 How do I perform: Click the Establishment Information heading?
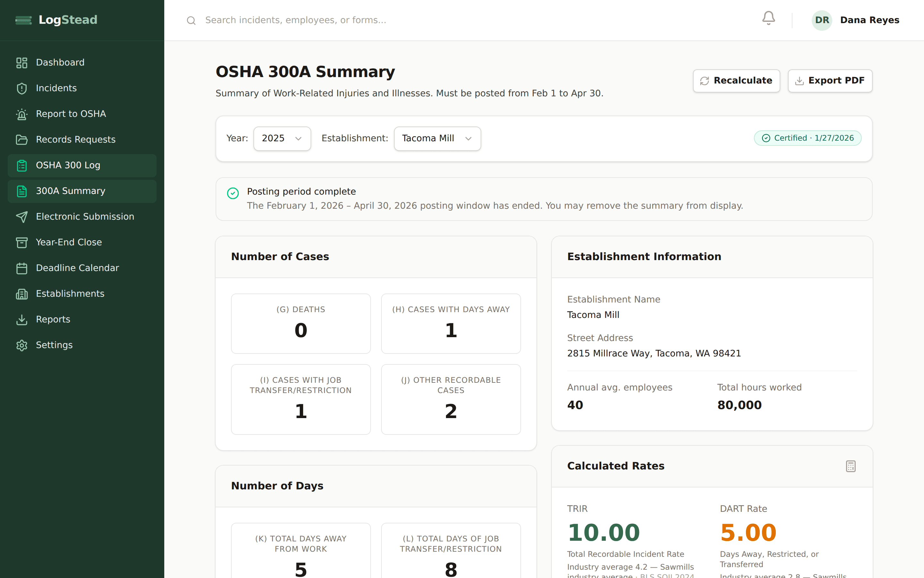tap(644, 257)
